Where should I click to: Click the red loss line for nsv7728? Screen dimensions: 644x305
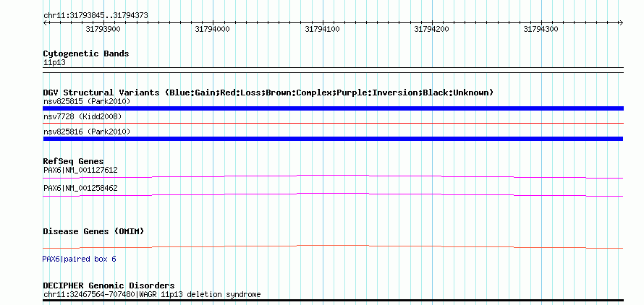point(333,123)
